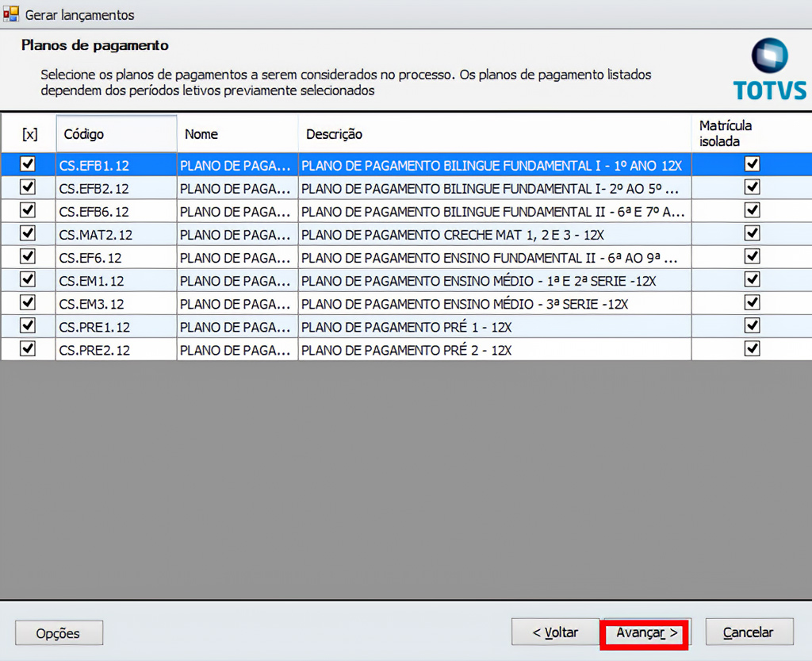Sort by the Código column header
Screen dimensions: 812x661
tap(116, 134)
